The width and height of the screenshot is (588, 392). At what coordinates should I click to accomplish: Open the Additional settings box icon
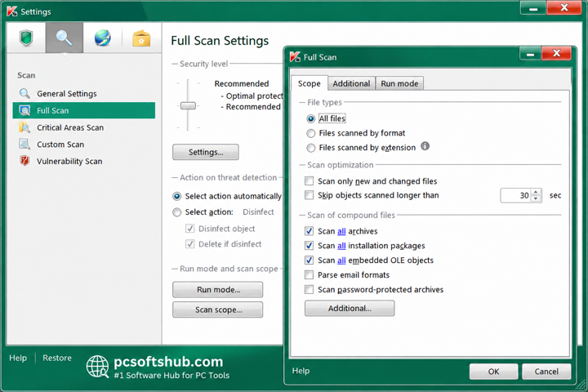coord(141,38)
